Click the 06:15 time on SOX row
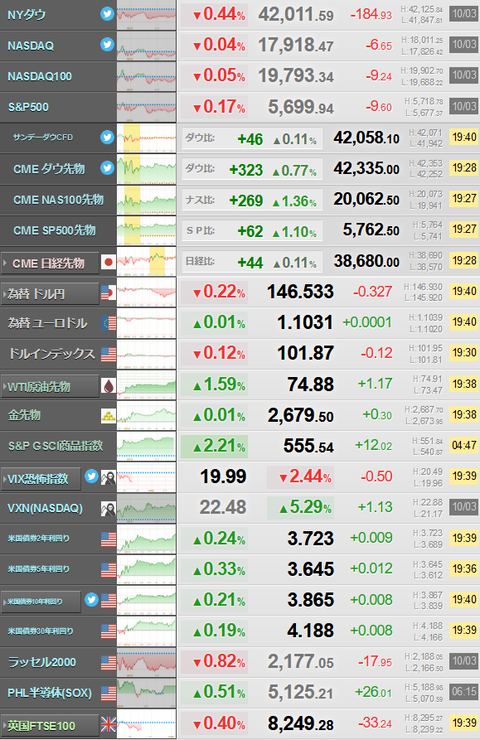Viewport: 480px width, 740px height. (463, 692)
